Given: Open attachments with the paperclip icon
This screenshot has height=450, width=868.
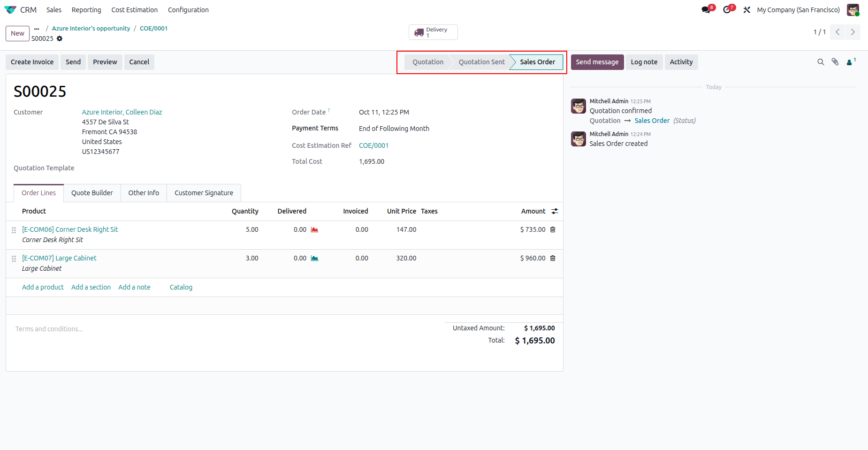Looking at the screenshot, I should click(x=835, y=62).
